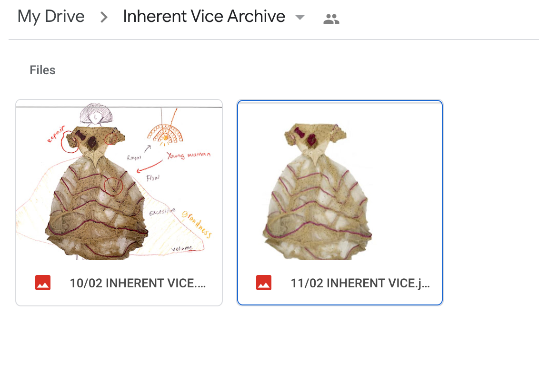Image resolution: width=539 pixels, height=392 pixels.
Task: Click the blue-outlined selected file card
Action: tap(340, 203)
